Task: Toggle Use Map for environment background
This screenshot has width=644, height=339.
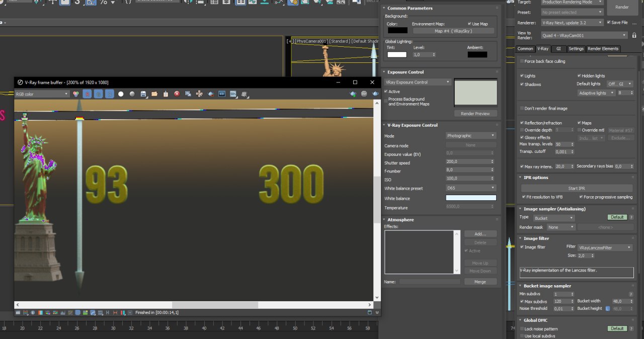Action: click(x=469, y=24)
